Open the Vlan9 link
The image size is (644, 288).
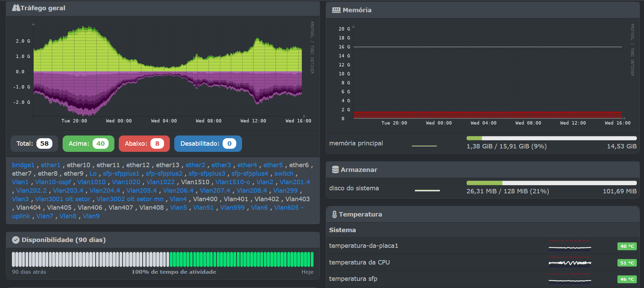pyautogui.click(x=91, y=216)
